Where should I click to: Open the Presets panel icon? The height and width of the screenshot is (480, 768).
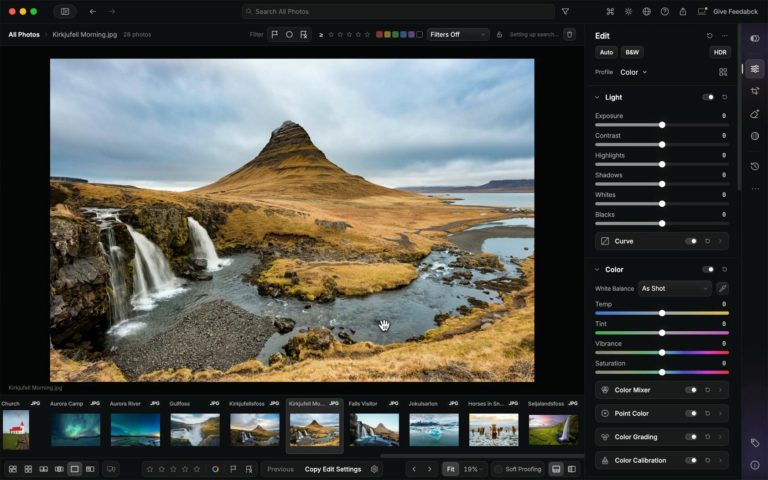click(755, 38)
